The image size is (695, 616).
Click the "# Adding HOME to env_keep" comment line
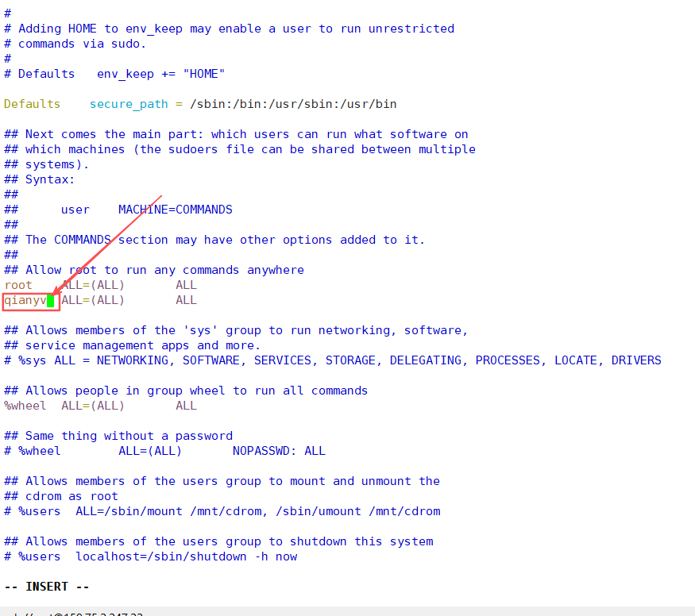coord(230,29)
